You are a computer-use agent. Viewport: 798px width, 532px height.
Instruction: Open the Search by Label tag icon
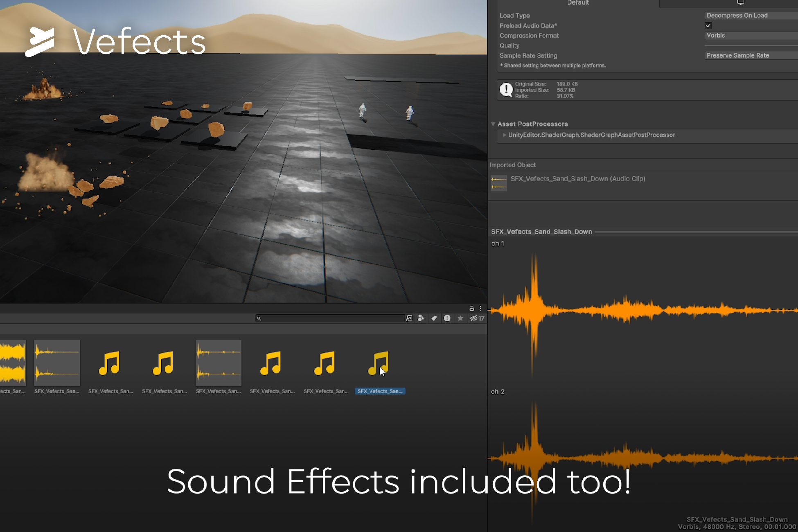click(434, 318)
